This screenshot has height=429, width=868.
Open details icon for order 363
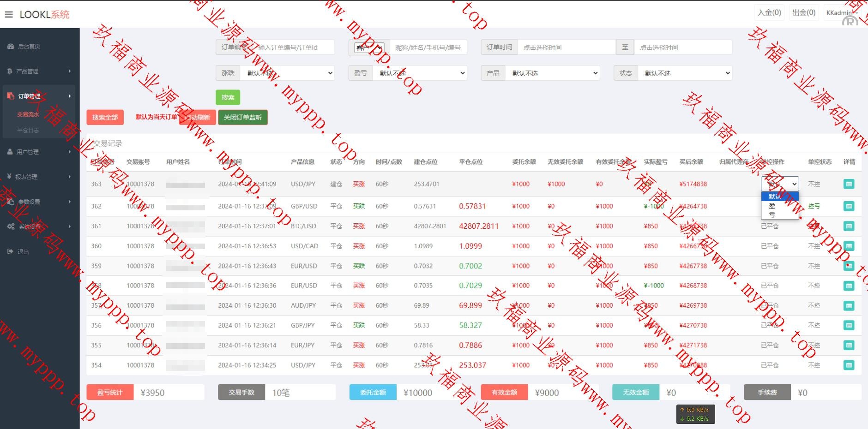849,184
